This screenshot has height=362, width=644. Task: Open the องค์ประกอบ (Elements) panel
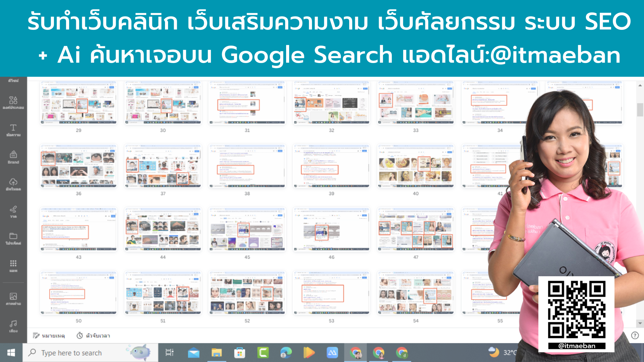(x=13, y=102)
